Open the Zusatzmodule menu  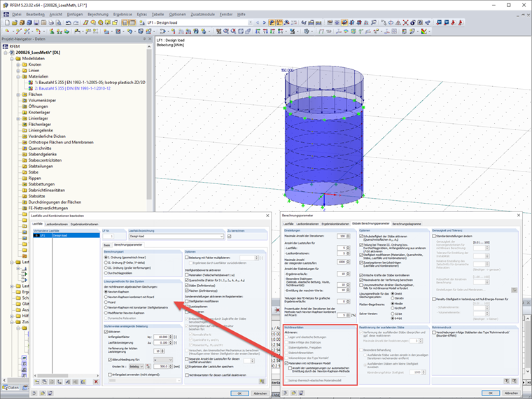pos(203,13)
